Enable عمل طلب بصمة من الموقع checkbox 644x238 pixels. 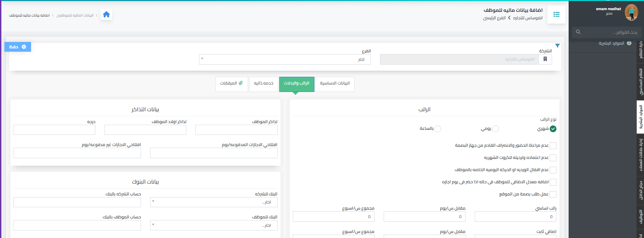click(553, 194)
